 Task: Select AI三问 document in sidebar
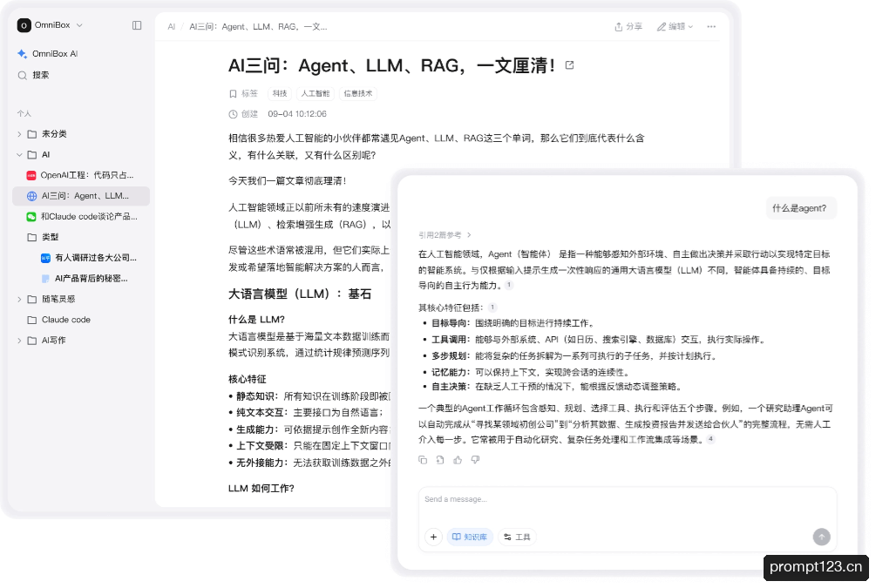coord(81,196)
